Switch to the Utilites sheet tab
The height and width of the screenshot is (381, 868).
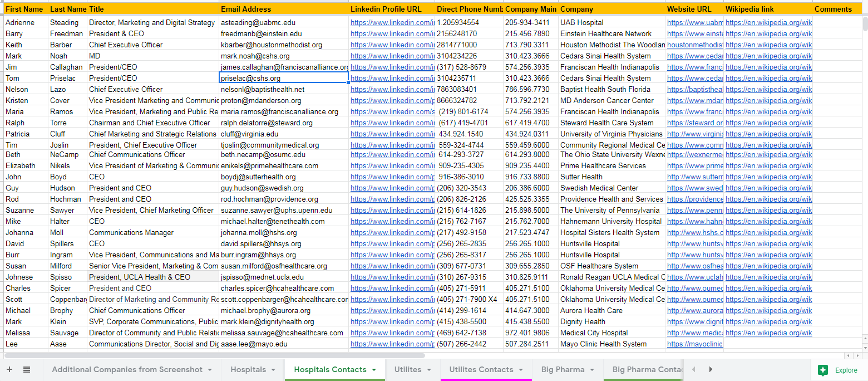[408, 369]
